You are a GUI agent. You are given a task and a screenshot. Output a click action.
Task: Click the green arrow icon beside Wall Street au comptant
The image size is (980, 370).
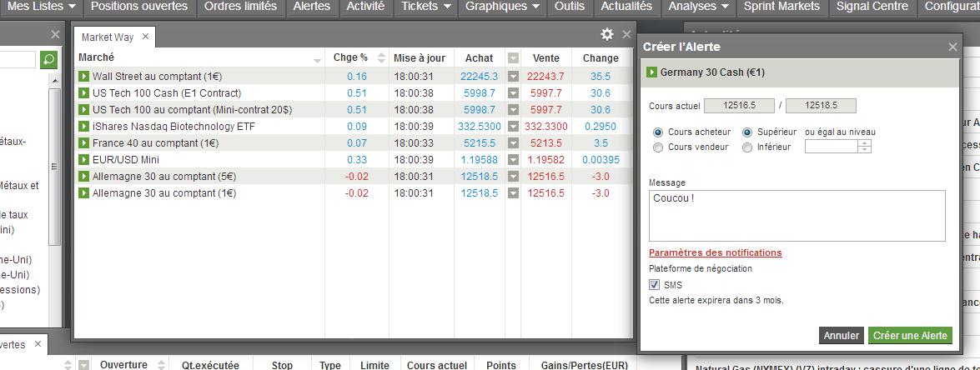coord(83,76)
